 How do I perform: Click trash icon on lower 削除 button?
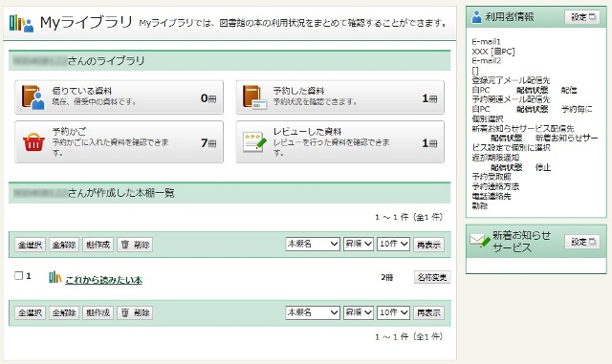125,312
